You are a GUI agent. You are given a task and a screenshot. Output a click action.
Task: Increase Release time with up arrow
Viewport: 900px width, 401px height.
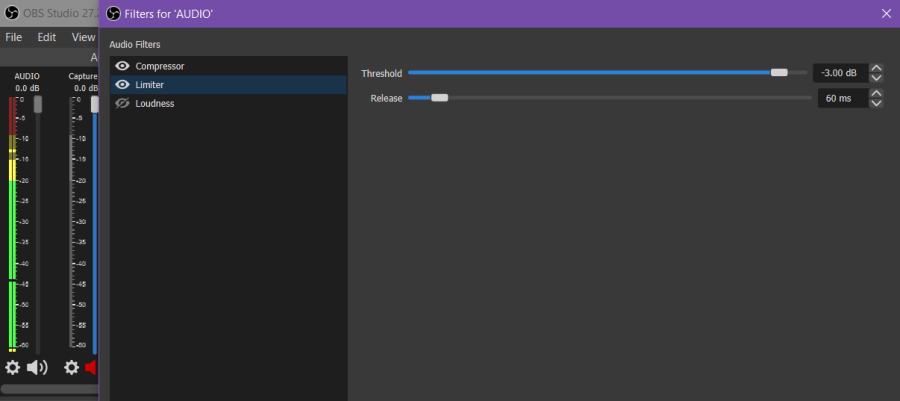(x=877, y=93)
